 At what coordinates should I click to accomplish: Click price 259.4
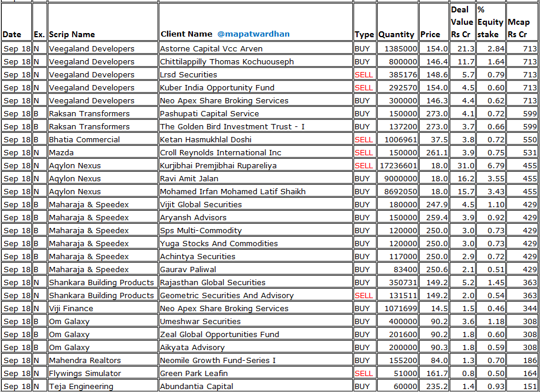tap(437, 218)
